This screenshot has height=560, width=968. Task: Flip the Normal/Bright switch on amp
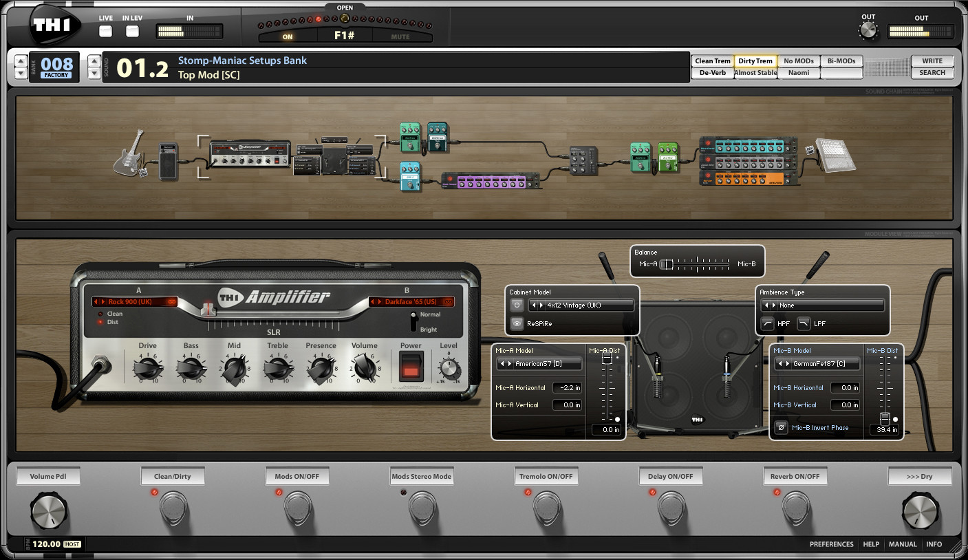click(x=413, y=321)
